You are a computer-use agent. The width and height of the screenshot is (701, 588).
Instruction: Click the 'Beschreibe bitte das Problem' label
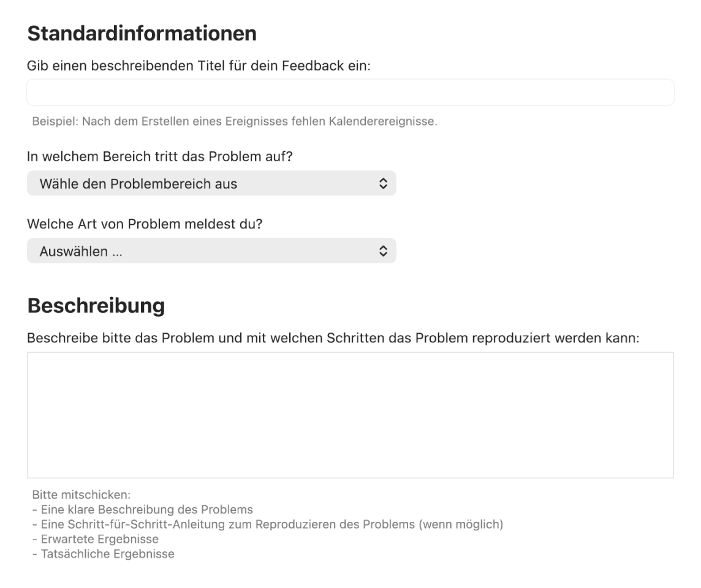[x=333, y=339]
